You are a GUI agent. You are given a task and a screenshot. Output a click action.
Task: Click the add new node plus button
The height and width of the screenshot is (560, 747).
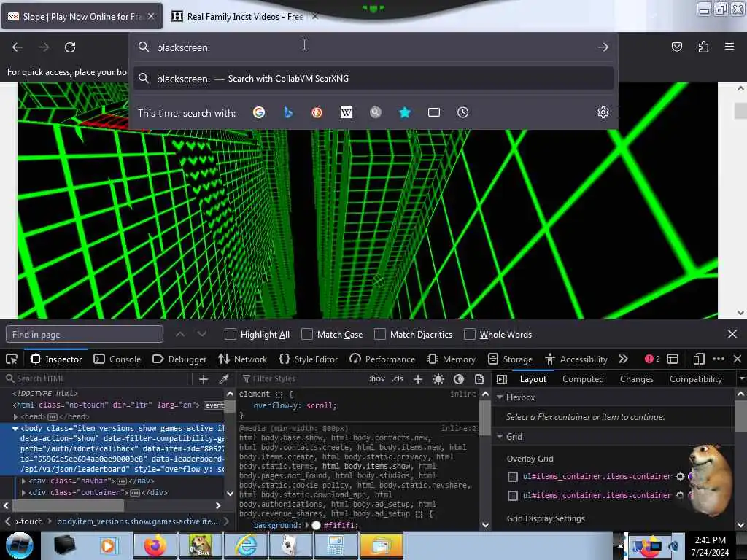(x=204, y=379)
